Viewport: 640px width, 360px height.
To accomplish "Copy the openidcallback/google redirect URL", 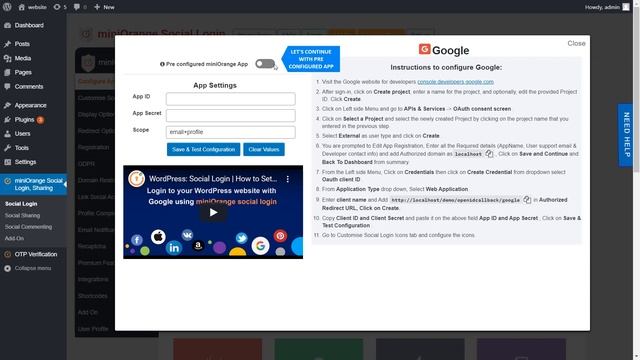I will click(x=527, y=200).
